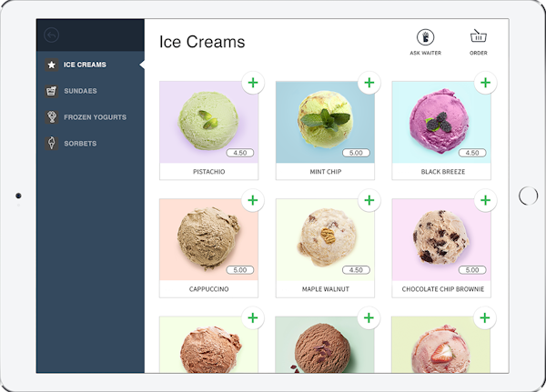The image size is (546, 392).
Task: Select the Maple Walnut label
Action: [325, 289]
